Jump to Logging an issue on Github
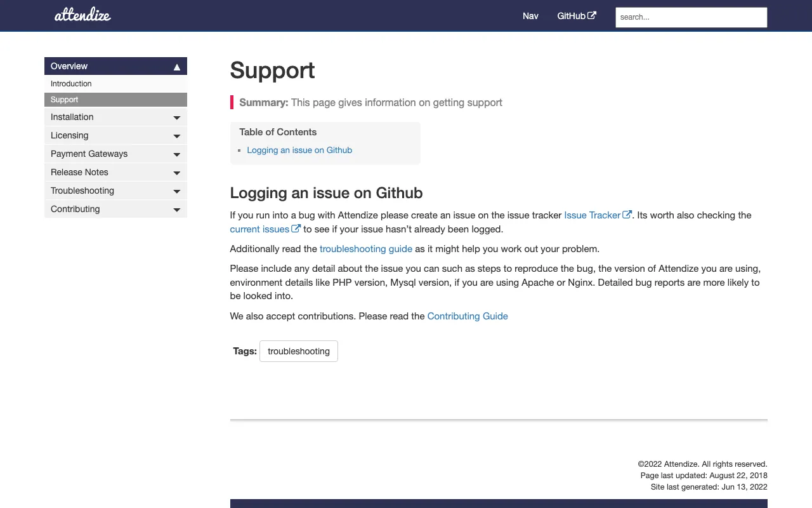 pyautogui.click(x=299, y=150)
